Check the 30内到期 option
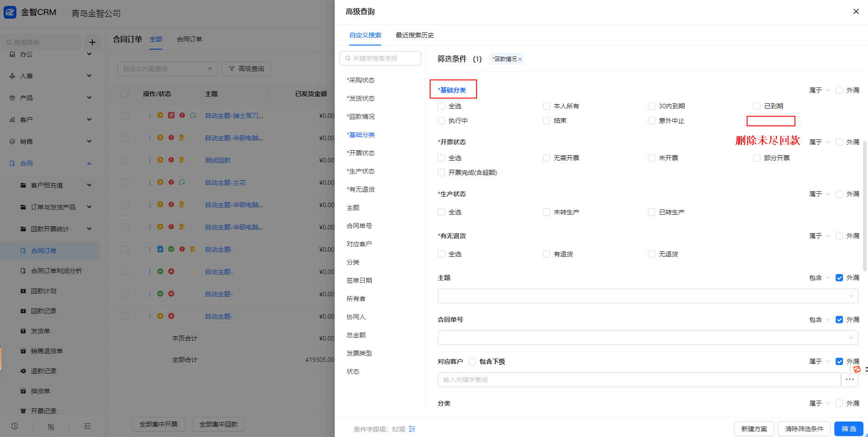This screenshot has height=437, width=868. 652,106
